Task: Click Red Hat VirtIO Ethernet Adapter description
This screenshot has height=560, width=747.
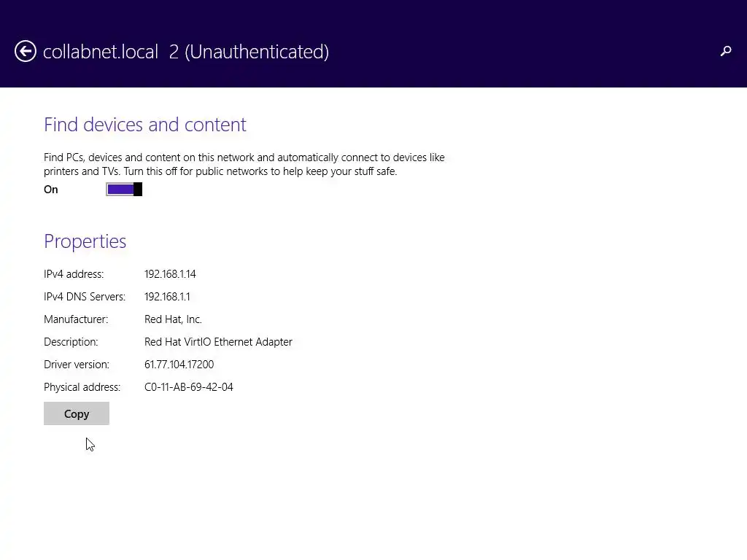Action: coord(218,342)
